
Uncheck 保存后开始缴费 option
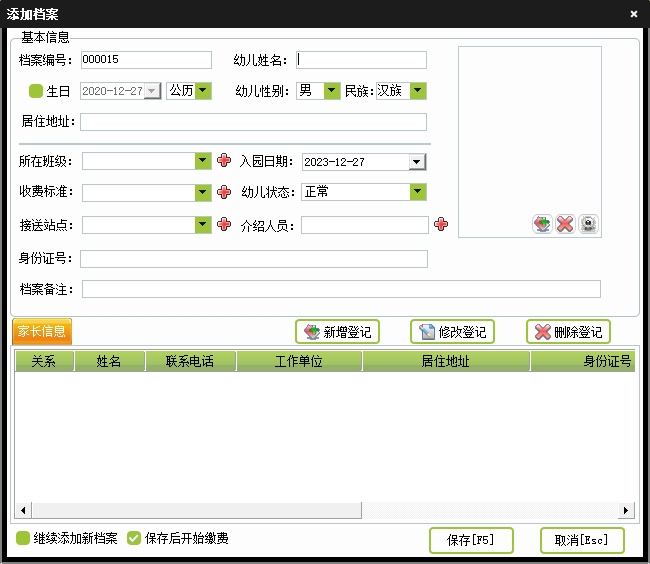134,538
